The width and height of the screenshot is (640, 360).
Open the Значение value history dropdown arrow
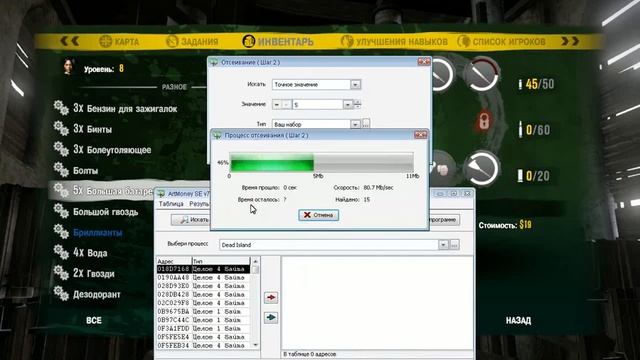pos(348,104)
